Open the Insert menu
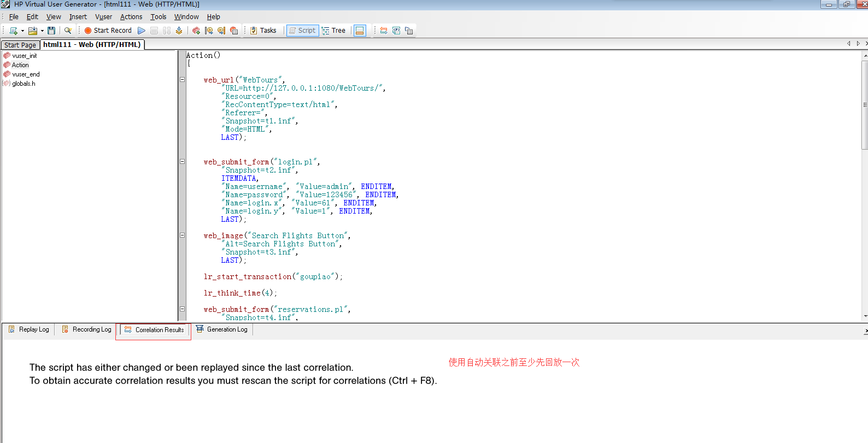868x443 pixels. coord(78,17)
